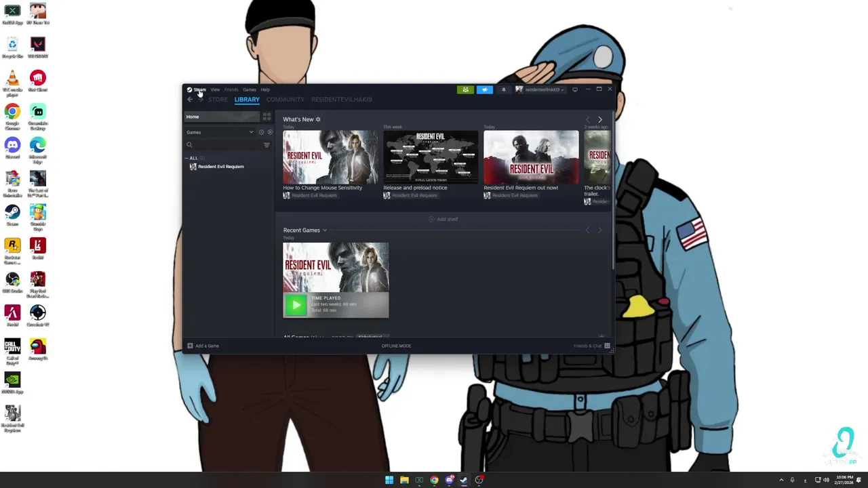Open What's New settings gear
Screen dimensions: 868x488
coord(317,119)
